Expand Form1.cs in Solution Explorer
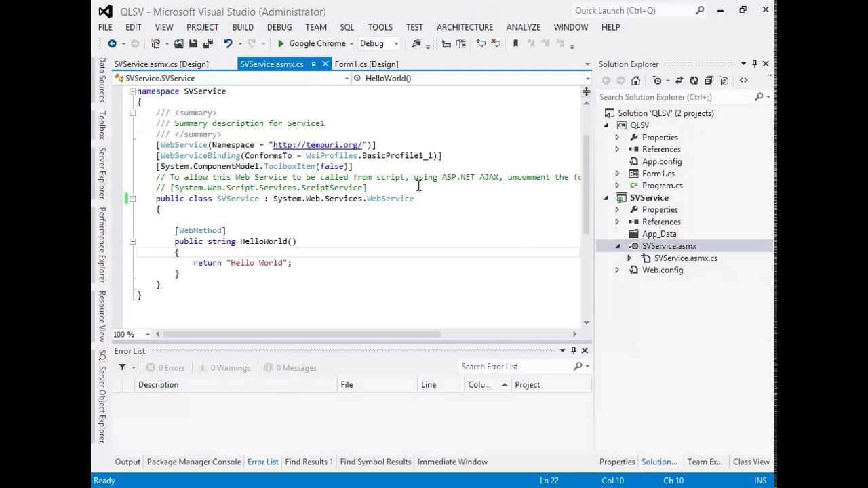This screenshot has height=488, width=868. (617, 174)
